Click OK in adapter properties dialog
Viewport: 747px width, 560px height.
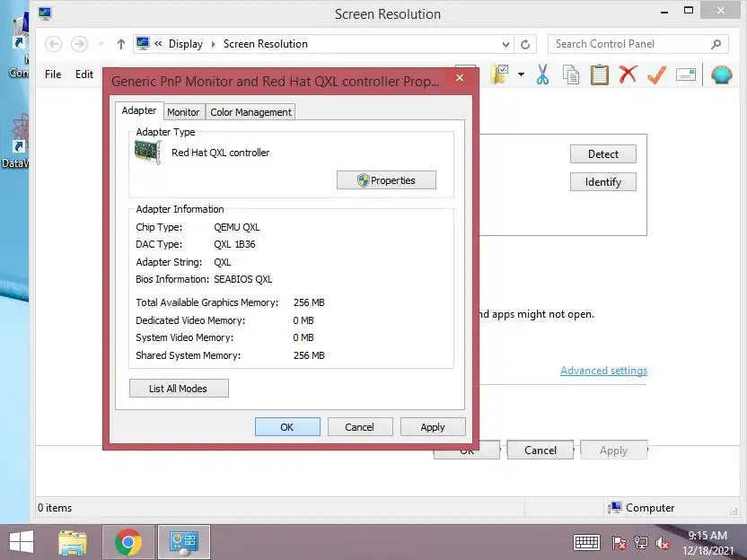coord(287,427)
